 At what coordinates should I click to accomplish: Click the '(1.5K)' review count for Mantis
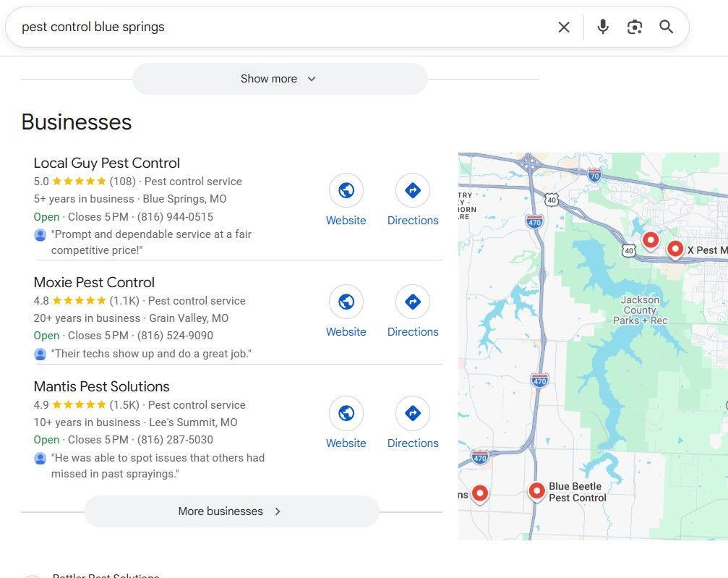tap(124, 404)
